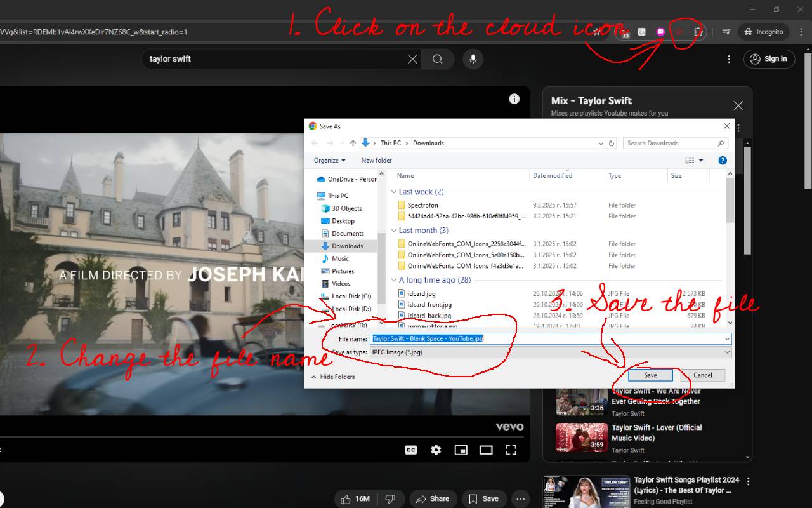
Task: Collapse the 'A long time ago' file group
Action: tap(394, 279)
